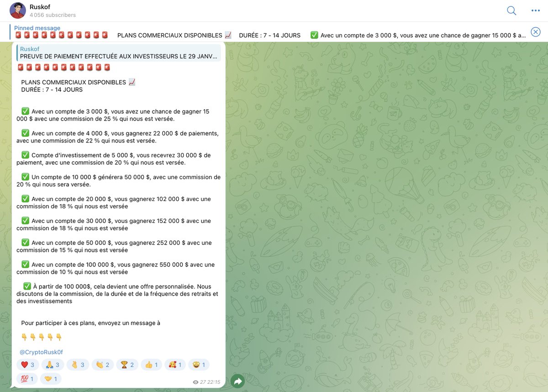Click the row of pointing-down hand emojis
The height and width of the screenshot is (392, 548).
point(42,337)
